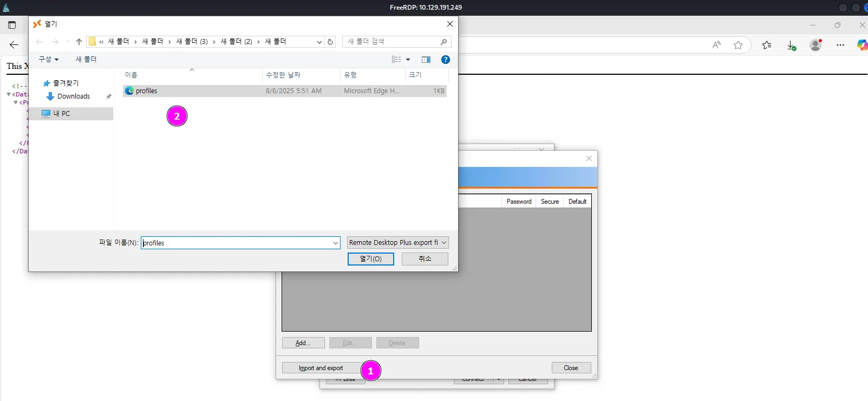This screenshot has width=868, height=401.
Task: Sort by 크기 column header
Action: click(426, 75)
